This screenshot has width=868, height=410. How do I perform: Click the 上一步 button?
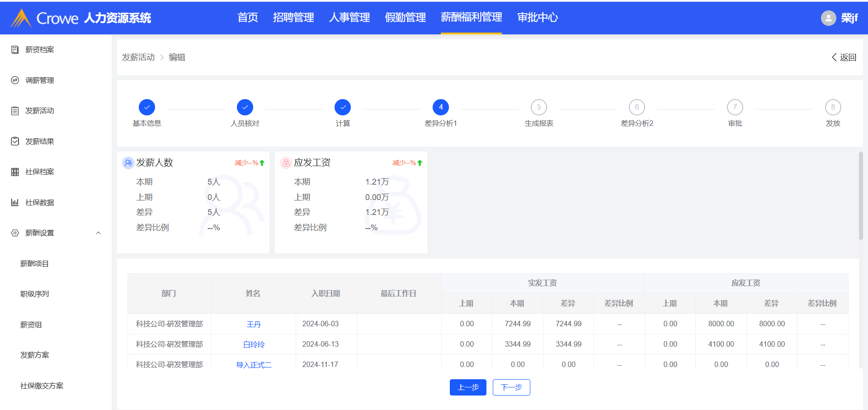pos(468,387)
